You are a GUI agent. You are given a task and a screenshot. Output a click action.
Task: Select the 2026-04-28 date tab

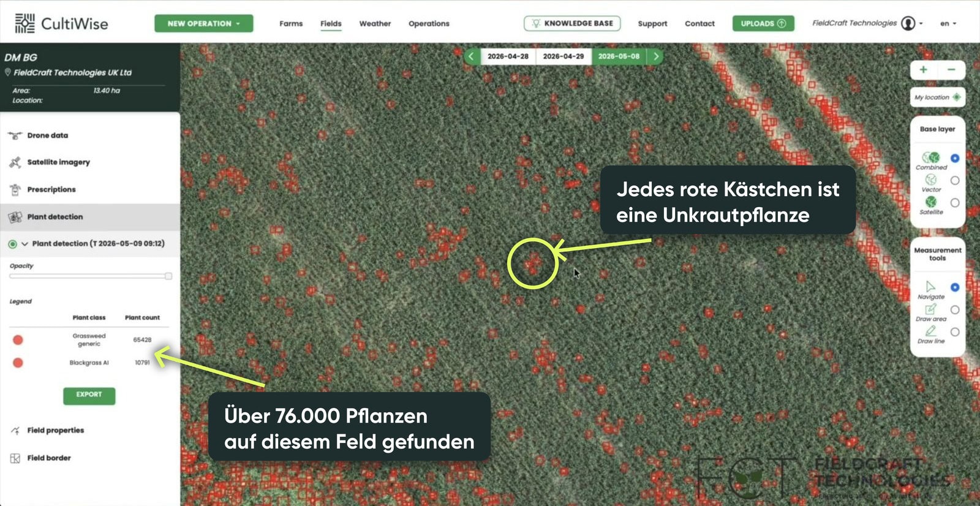508,56
